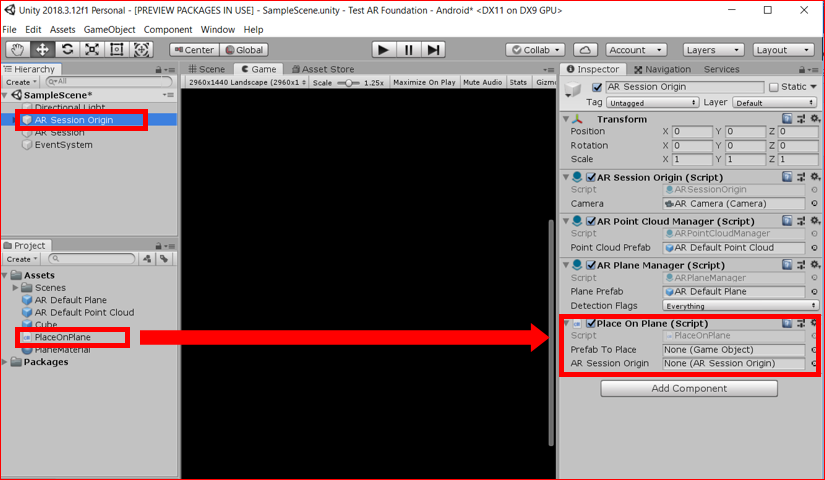Select the combined Transform tool
Image resolution: width=825 pixels, height=480 pixels.
(x=141, y=49)
